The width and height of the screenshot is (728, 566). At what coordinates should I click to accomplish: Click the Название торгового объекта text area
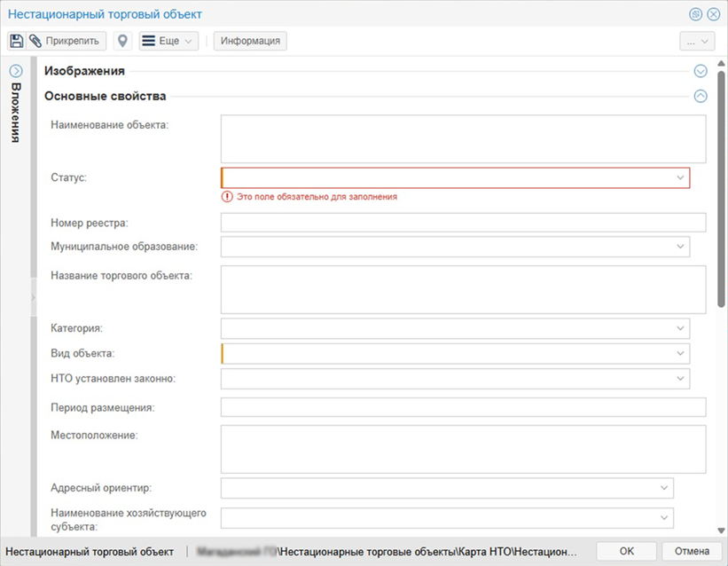(x=464, y=289)
